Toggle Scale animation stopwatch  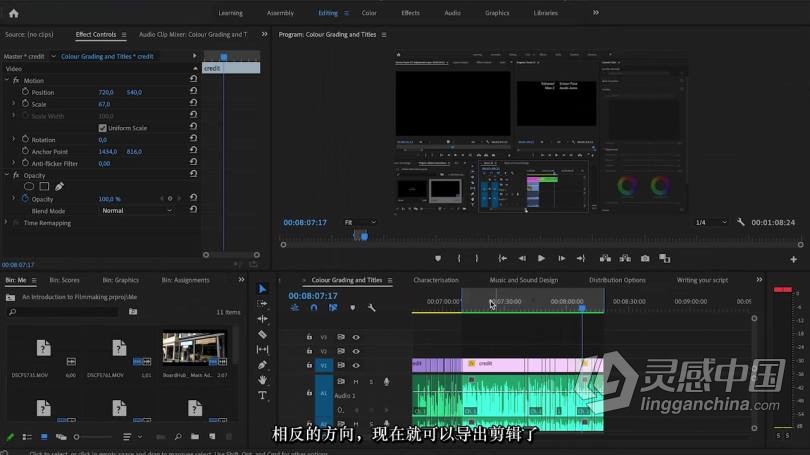click(25, 103)
